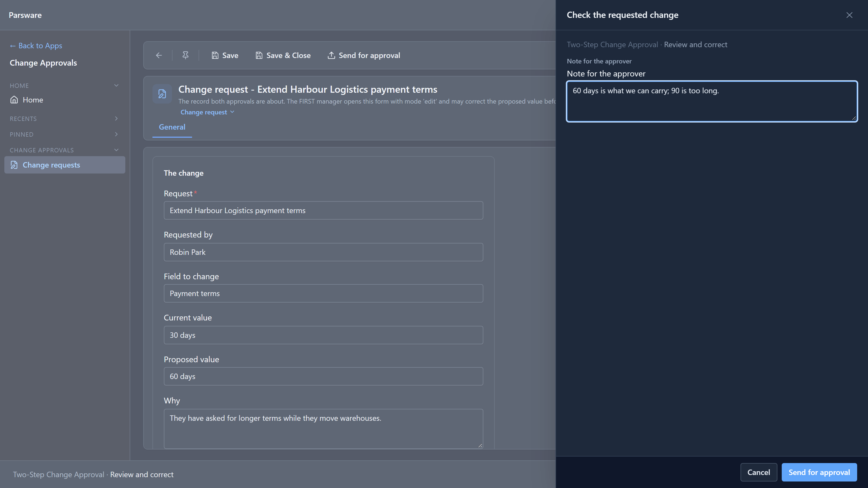Click 'The change' section heading

tap(184, 173)
